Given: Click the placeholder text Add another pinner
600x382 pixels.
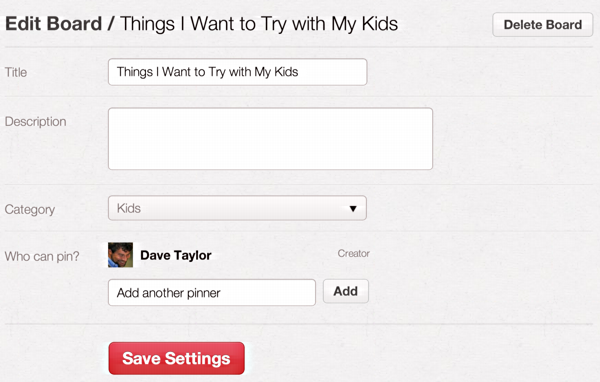Looking at the screenshot, I should point(168,293).
